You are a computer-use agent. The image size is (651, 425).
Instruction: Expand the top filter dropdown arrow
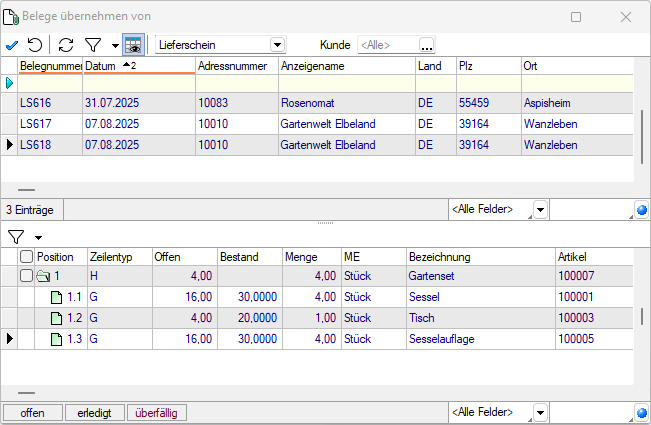tap(115, 46)
